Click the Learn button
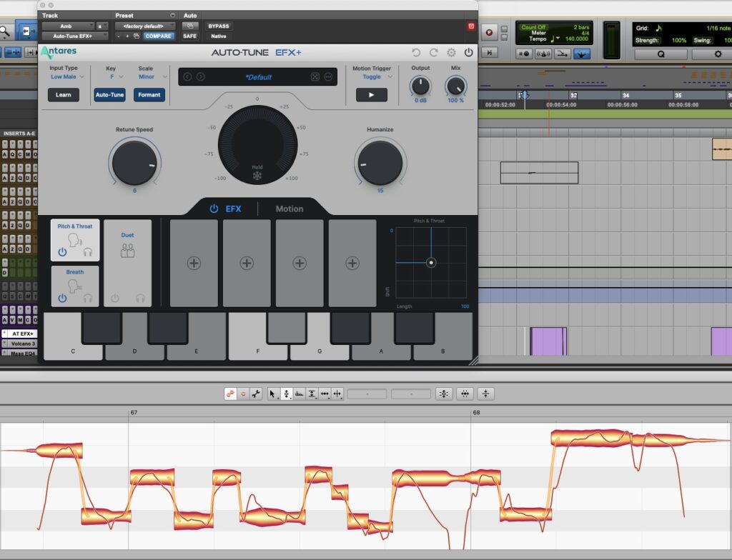The height and width of the screenshot is (560, 732). 64,95
